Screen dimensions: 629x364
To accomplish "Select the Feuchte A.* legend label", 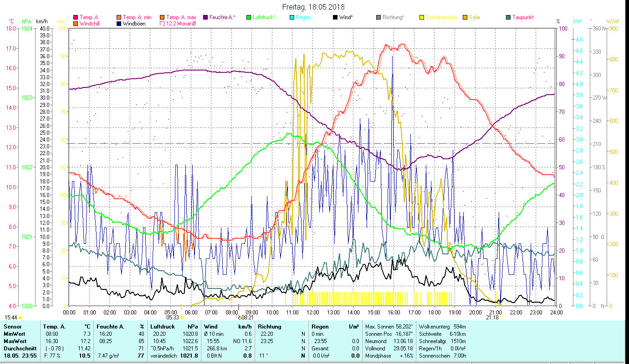I will pos(222,17).
